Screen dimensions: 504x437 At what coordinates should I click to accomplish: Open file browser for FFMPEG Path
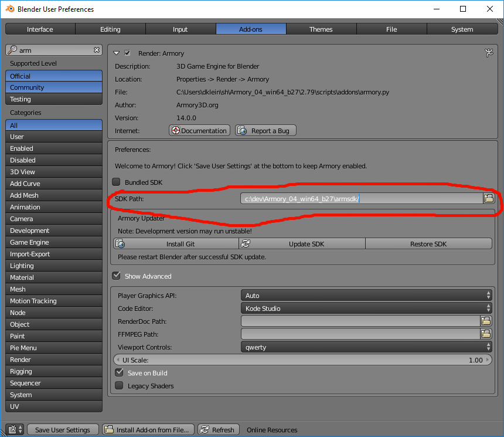[486, 334]
